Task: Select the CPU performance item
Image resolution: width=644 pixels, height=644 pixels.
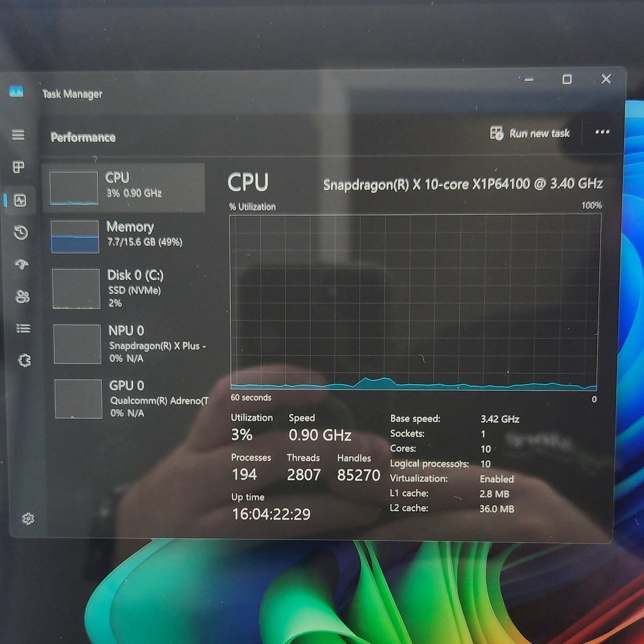Action: pos(124,188)
